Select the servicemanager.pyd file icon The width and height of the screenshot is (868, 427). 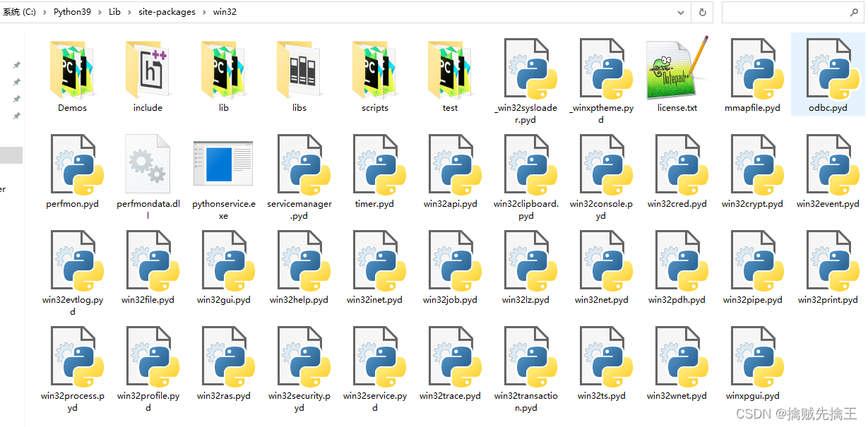304,165
